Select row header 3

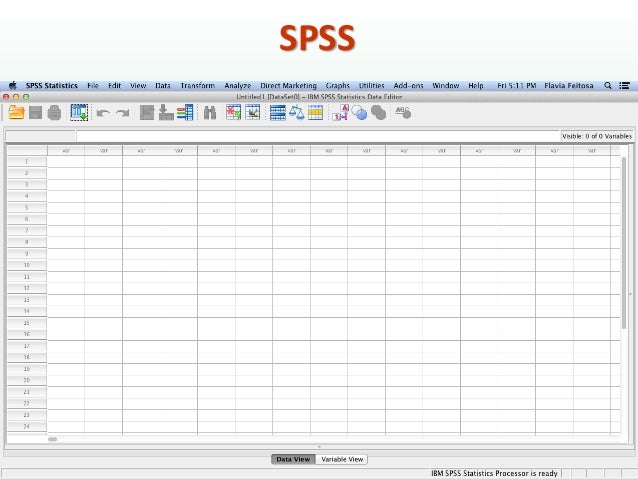[x=27, y=185]
